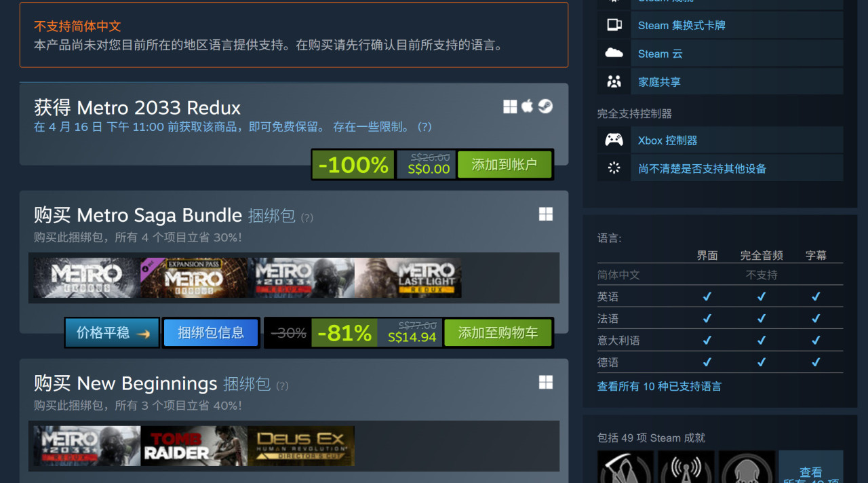Open the Metro Exodus Expansion Pass thumbnail
The height and width of the screenshot is (483, 868).
(x=194, y=277)
